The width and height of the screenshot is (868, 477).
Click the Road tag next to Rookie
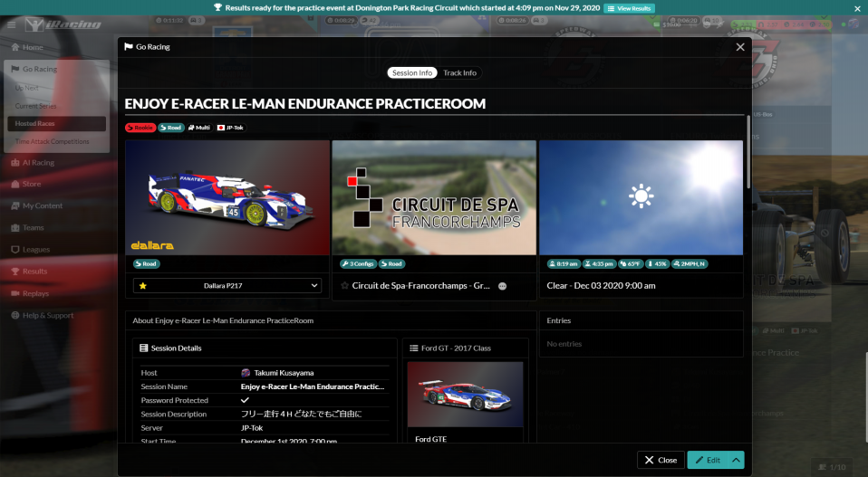[x=171, y=128]
